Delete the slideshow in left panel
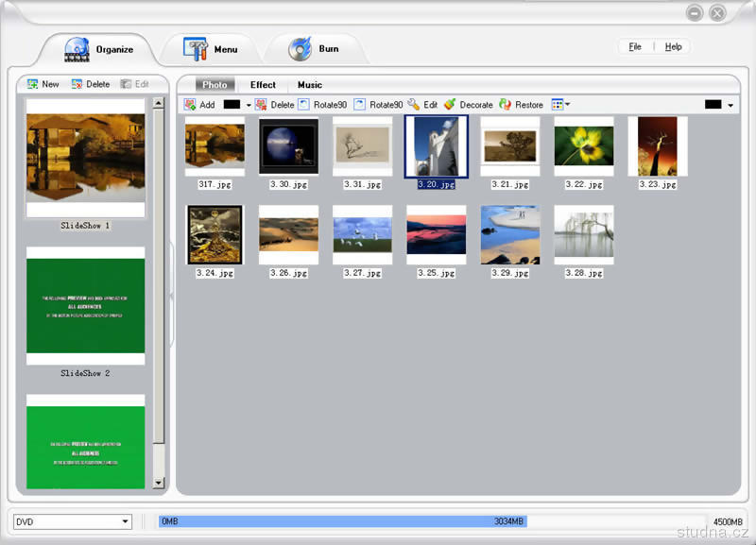The height and width of the screenshot is (545, 756). coord(90,84)
